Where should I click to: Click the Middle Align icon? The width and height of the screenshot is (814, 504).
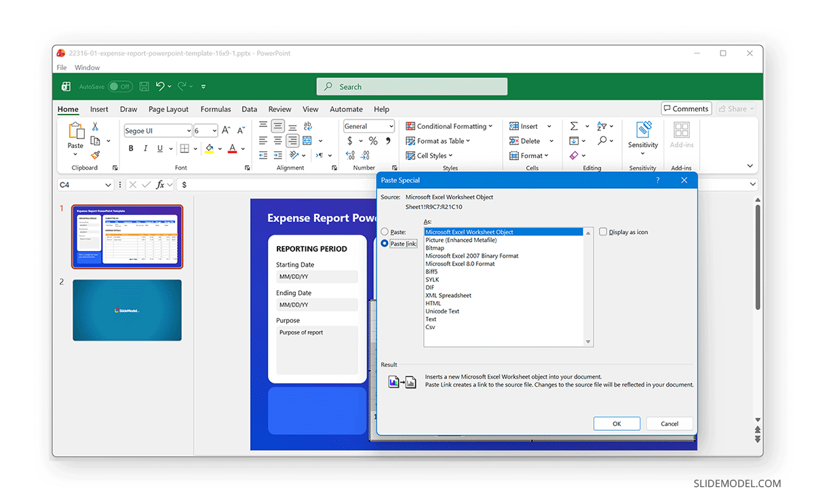(277, 126)
